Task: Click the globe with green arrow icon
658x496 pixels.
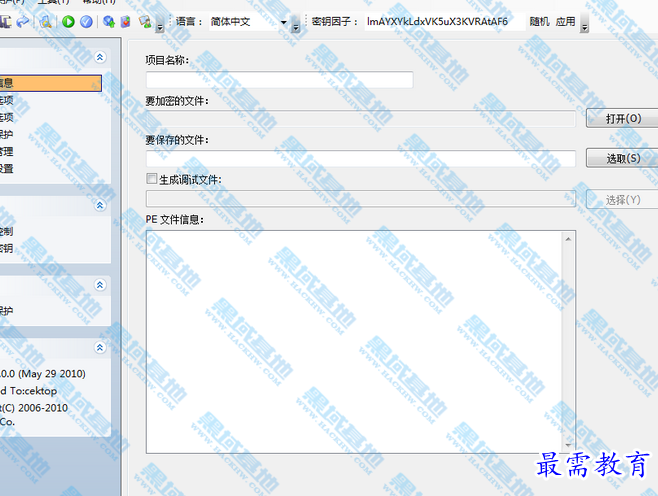Action: tap(109, 21)
